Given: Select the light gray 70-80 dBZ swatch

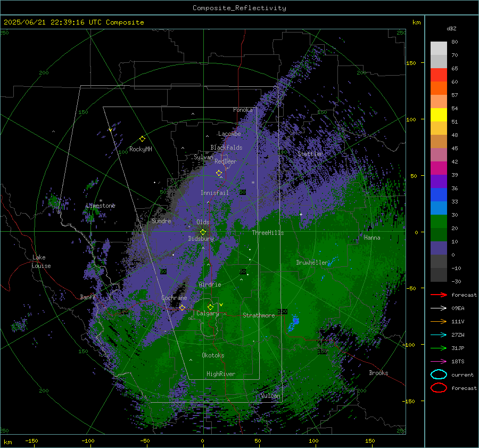Looking at the screenshot, I should (439, 48).
